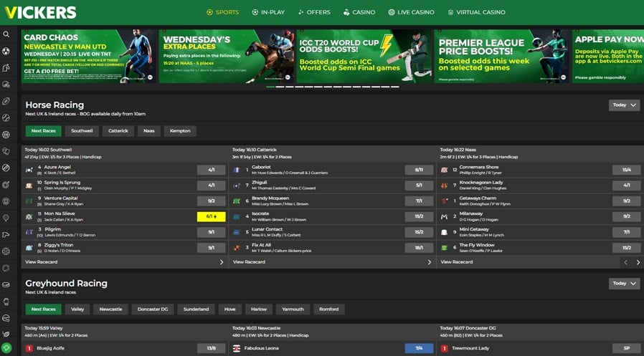
Task: Click the previous races left arrow
Action: coord(625,262)
